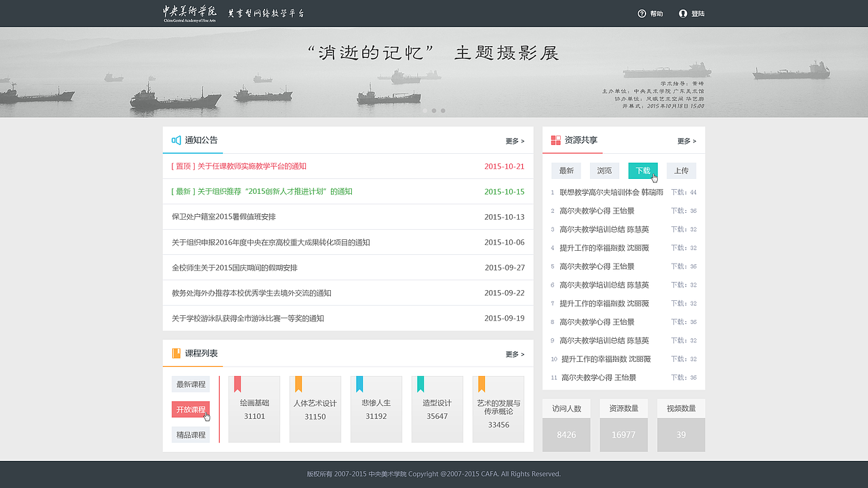Switch to the 下载 tab
Screen dimensions: 868x488
(642, 171)
